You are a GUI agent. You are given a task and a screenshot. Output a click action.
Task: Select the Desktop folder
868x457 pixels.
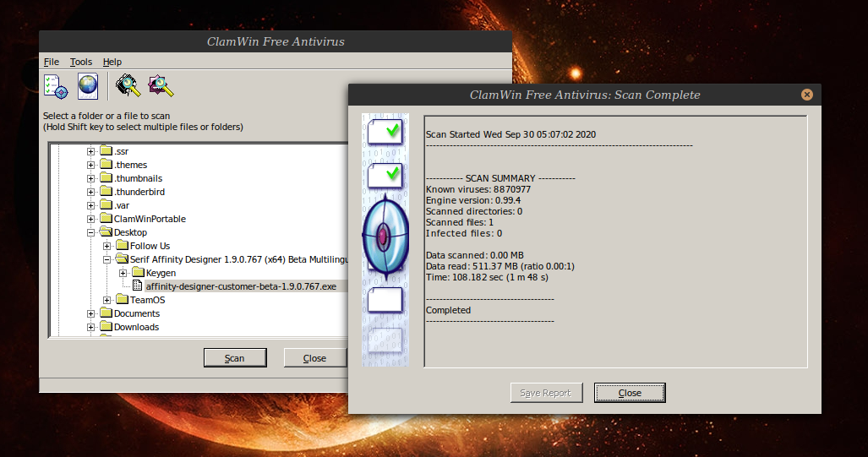click(x=130, y=232)
